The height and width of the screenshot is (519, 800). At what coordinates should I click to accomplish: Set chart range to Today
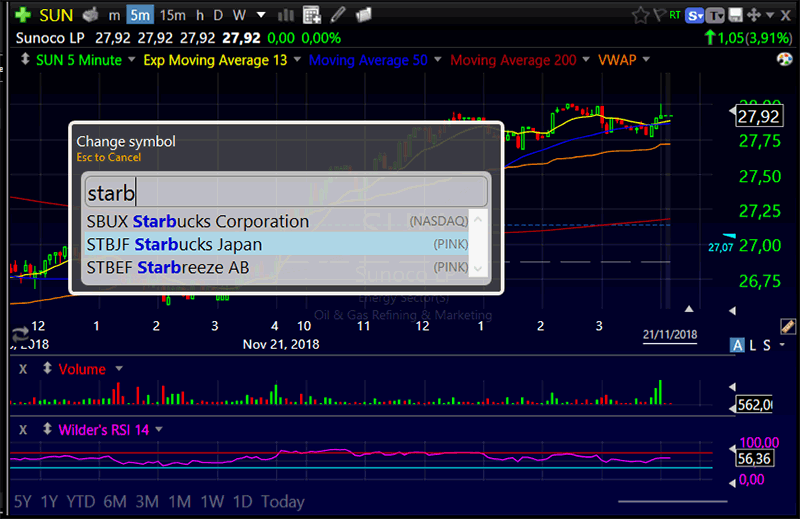click(x=283, y=502)
